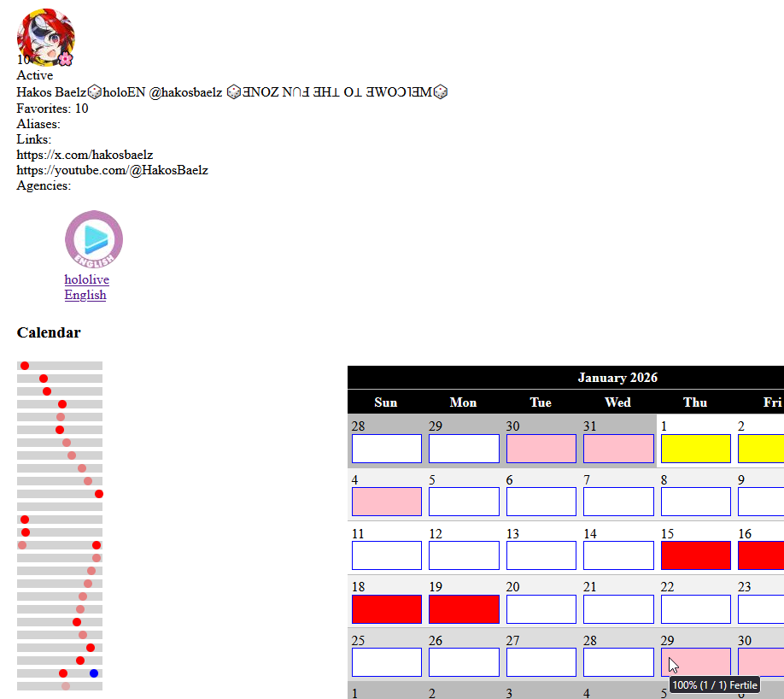Viewport: 784px width, 699px height.
Task: Select the cell for January 28
Action: (x=618, y=662)
